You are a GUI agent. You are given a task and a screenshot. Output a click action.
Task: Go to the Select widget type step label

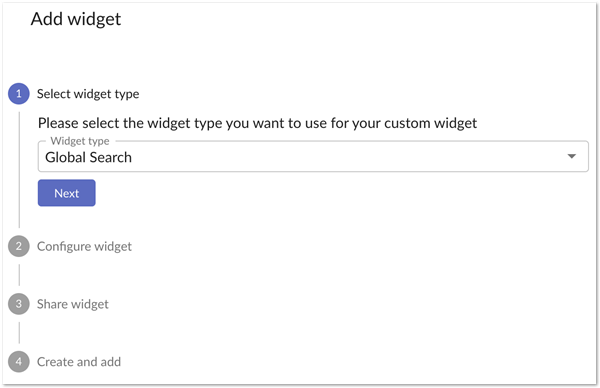[88, 94]
